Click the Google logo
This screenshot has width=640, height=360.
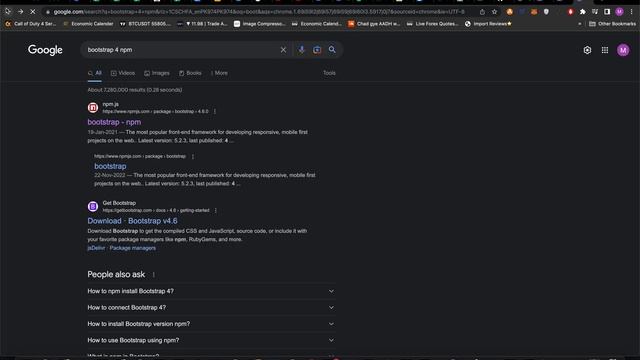(x=45, y=50)
